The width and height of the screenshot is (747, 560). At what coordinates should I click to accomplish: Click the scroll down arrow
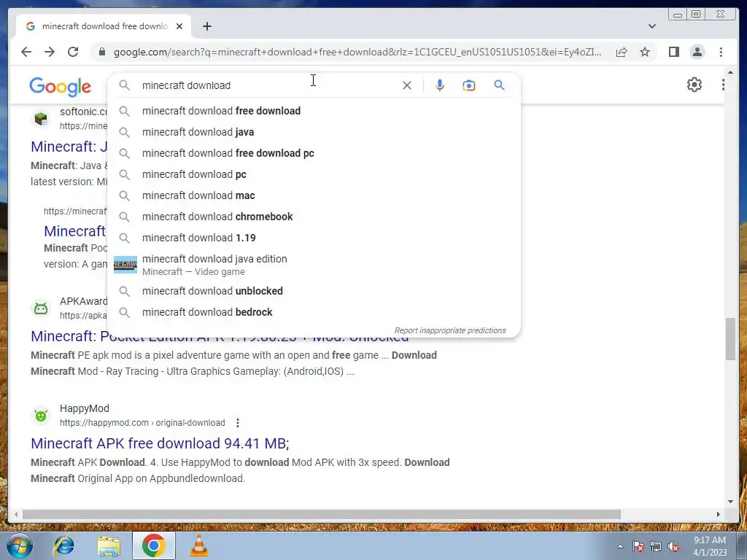[x=730, y=501]
